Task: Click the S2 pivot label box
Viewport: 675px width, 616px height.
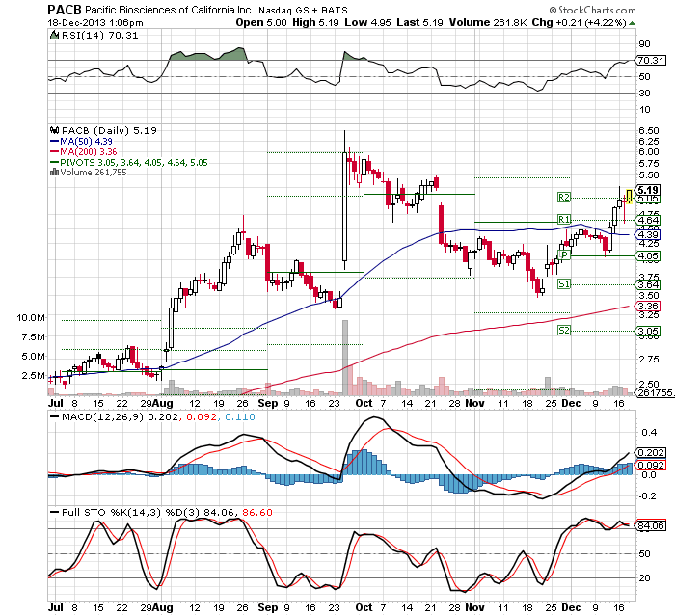Action: coord(563,331)
